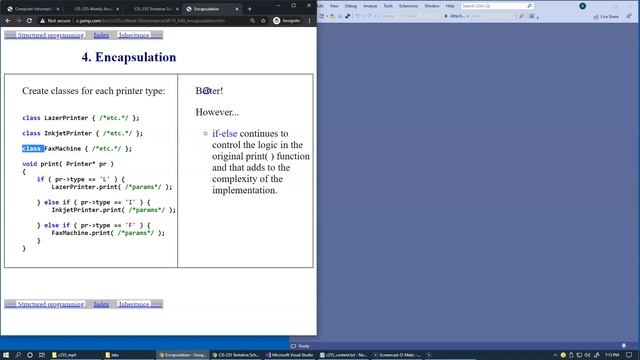The height and width of the screenshot is (360, 640).
Task: Click the if-else term in bullet
Action: pos(224,133)
